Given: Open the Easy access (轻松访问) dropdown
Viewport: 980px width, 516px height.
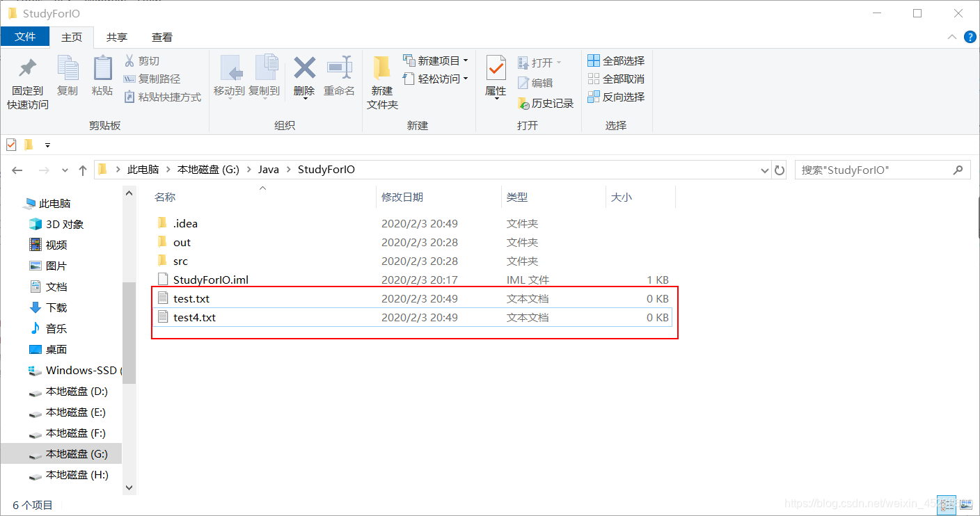Looking at the screenshot, I should pos(436,79).
